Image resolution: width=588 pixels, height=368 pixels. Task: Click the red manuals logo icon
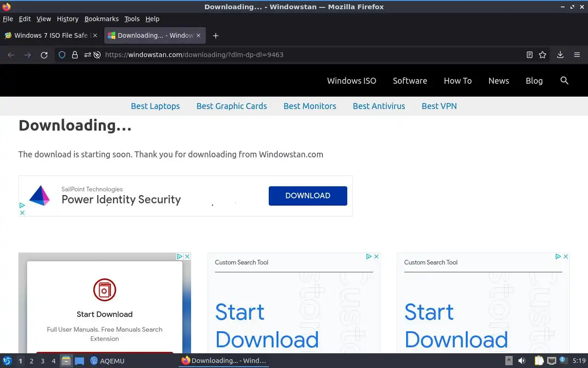tap(105, 290)
